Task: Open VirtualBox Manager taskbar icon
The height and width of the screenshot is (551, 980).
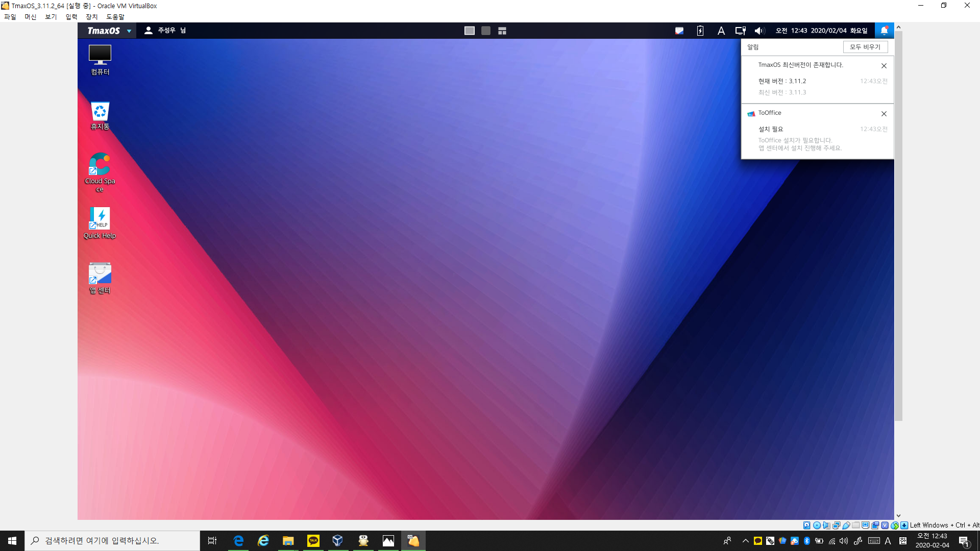Action: (x=338, y=541)
